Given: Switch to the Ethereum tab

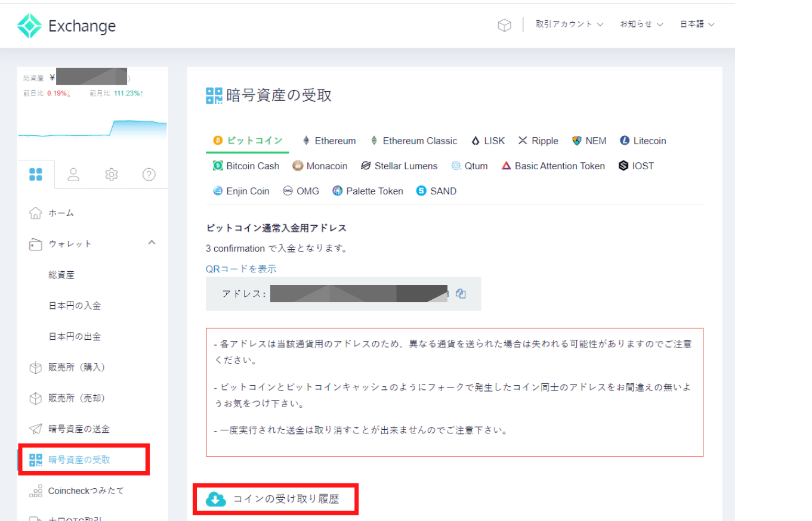Looking at the screenshot, I should tap(329, 141).
